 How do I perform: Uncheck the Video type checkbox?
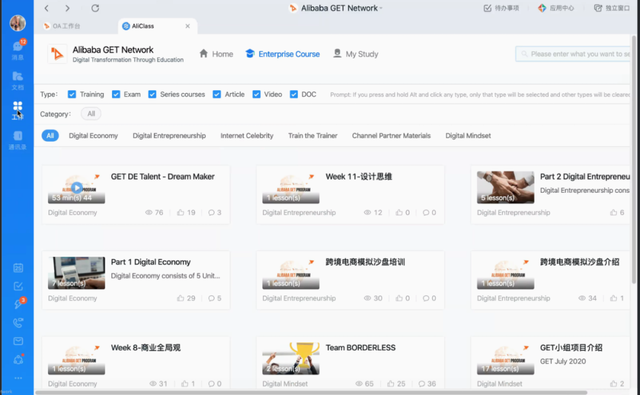(256, 94)
